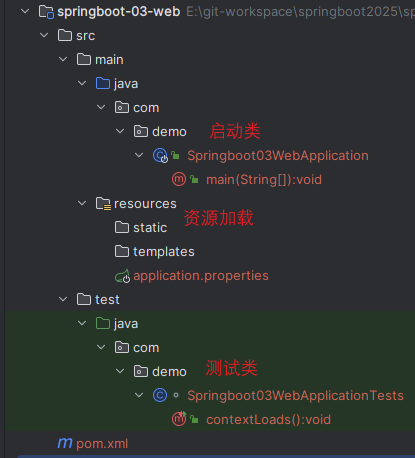Click the Maven icon beside pom.xml

pyautogui.click(x=65, y=443)
